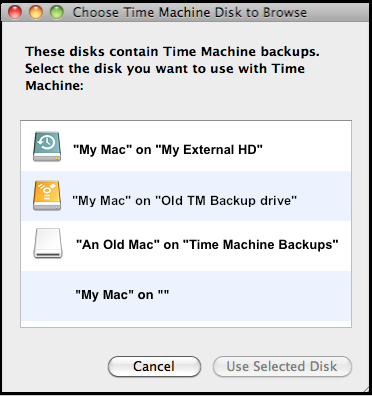Click the FireWire symbol on orange disk
372x396 pixels.
(47, 191)
